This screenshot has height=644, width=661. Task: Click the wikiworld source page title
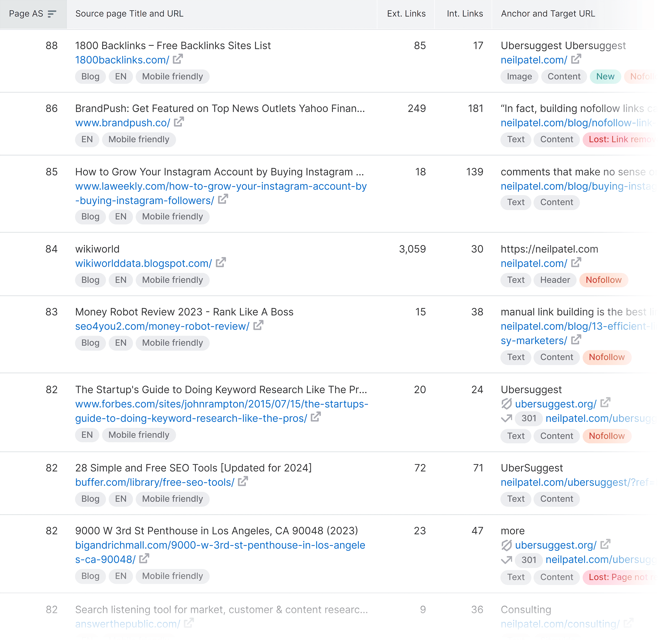97,249
